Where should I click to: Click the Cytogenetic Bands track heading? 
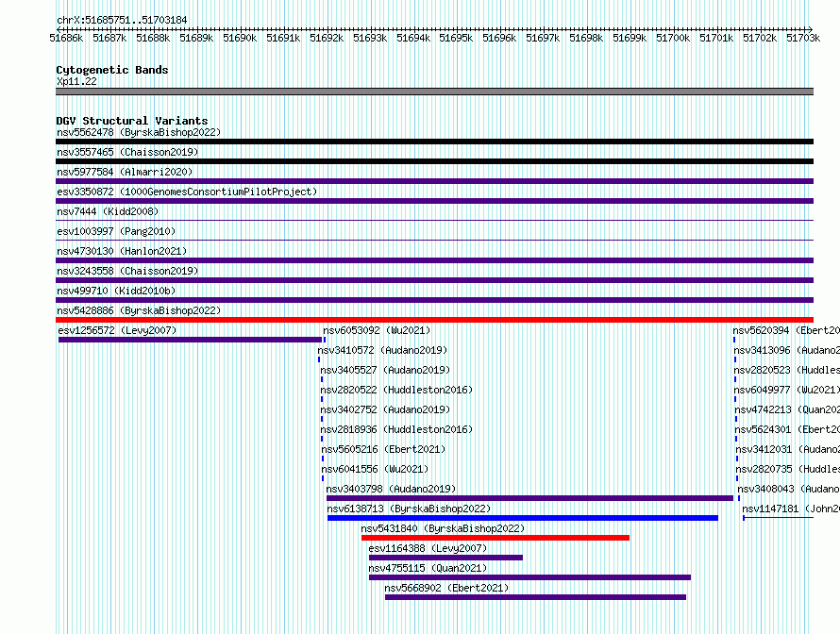click(112, 70)
